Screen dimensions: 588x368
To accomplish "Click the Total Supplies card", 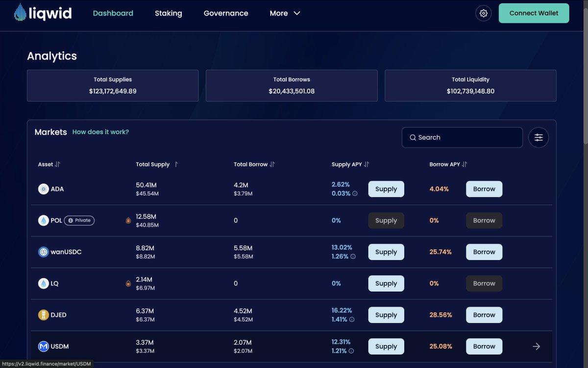I will tap(113, 85).
